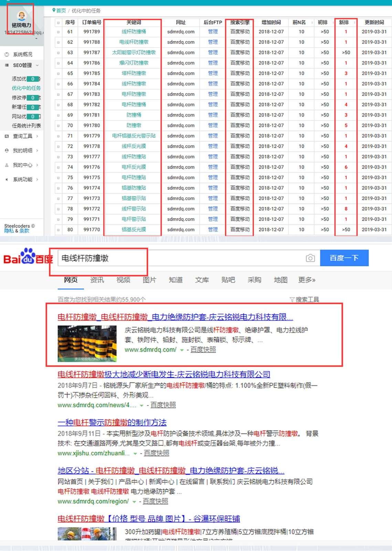
Task: Click 百度快照 link under www.sdmrdq.com/ result
Action: (x=203, y=350)
